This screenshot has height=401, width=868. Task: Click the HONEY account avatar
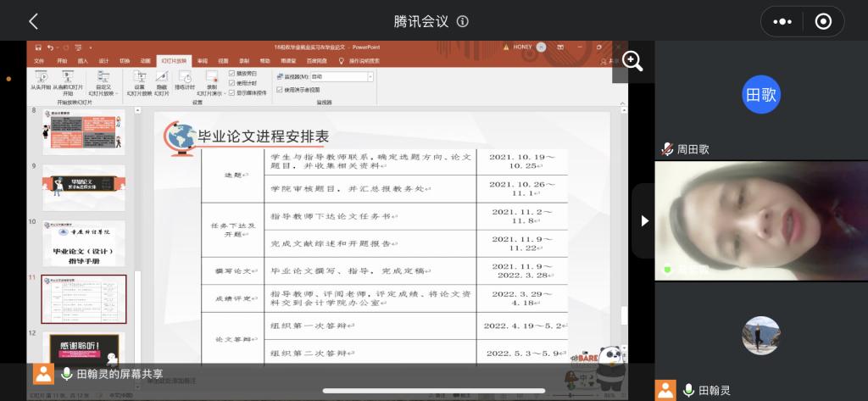point(541,47)
